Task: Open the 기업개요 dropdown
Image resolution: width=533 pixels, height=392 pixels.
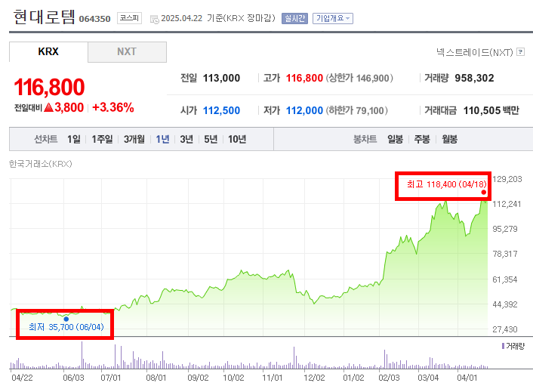Action: coord(333,18)
